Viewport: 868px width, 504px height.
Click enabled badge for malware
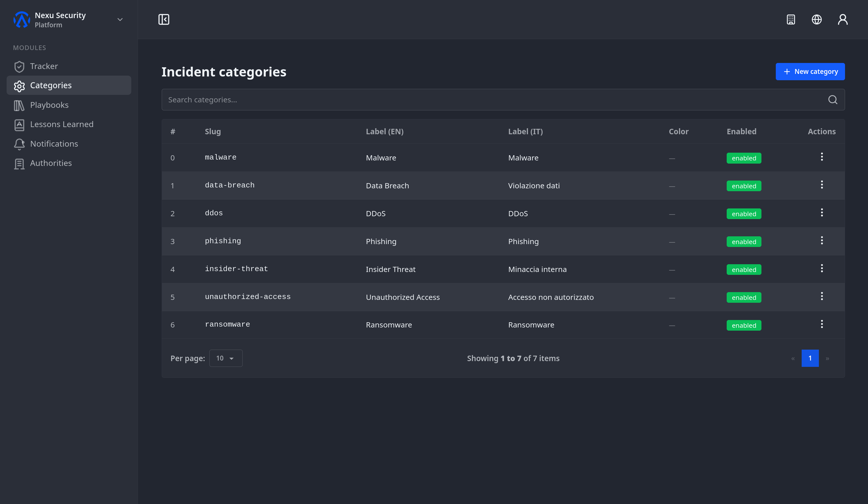(x=744, y=158)
